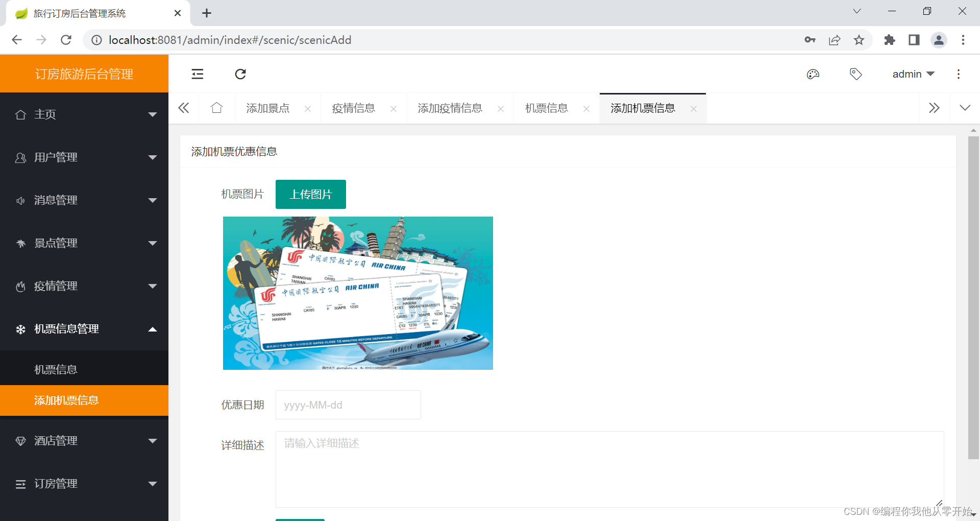Click the uploaded Air China ticket image
This screenshot has width=980, height=521.
point(358,293)
